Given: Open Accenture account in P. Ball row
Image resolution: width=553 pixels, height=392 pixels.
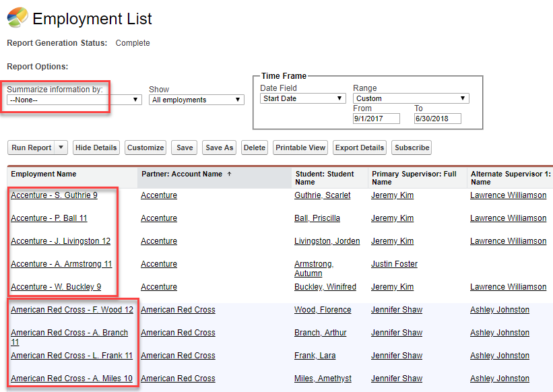Looking at the screenshot, I should click(159, 218).
